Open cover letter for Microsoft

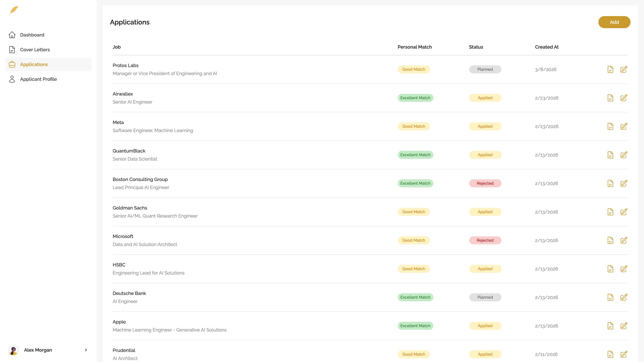pos(610,240)
